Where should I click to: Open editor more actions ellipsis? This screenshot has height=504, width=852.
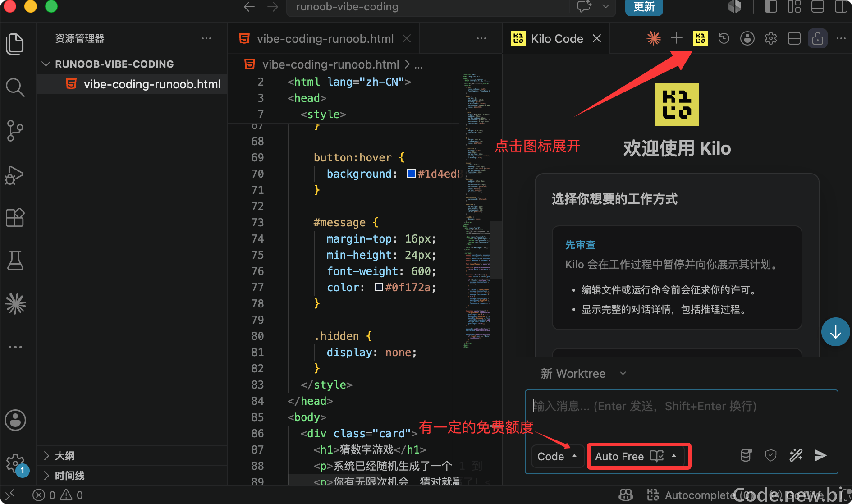coord(481,38)
